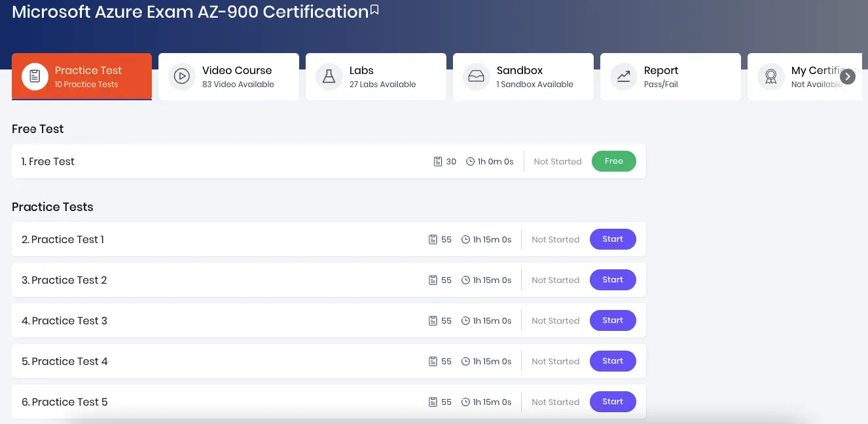Switch to the Video Course tab
This screenshot has height=424, width=868.
click(228, 77)
